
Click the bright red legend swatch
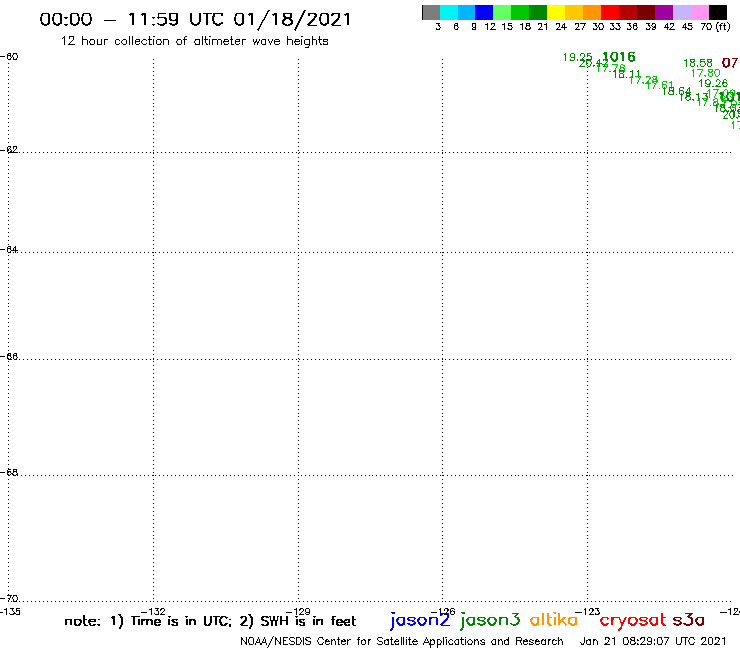click(x=610, y=12)
